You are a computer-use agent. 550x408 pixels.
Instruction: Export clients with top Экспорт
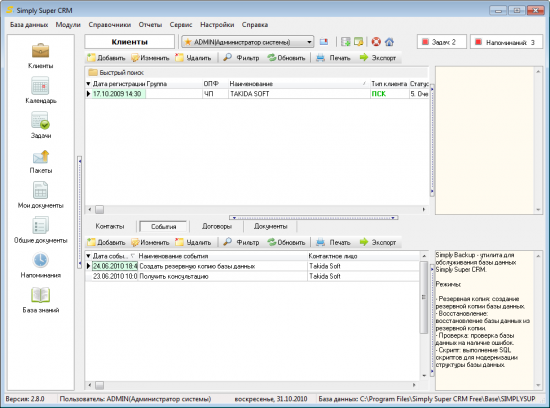(378, 58)
